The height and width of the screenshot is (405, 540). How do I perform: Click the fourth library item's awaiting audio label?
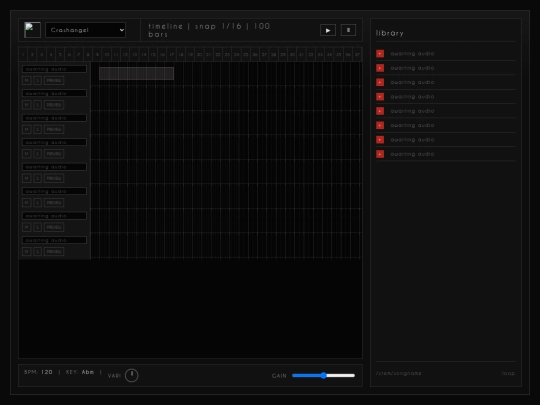(412, 97)
